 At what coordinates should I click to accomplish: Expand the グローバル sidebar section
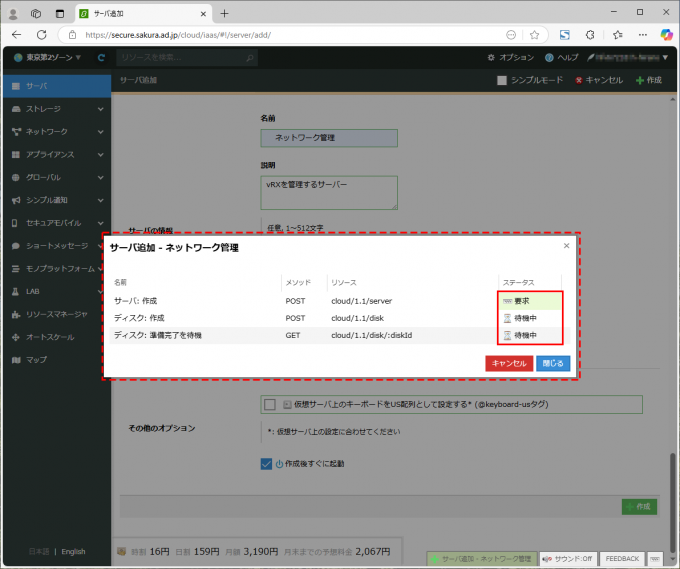click(x=57, y=177)
